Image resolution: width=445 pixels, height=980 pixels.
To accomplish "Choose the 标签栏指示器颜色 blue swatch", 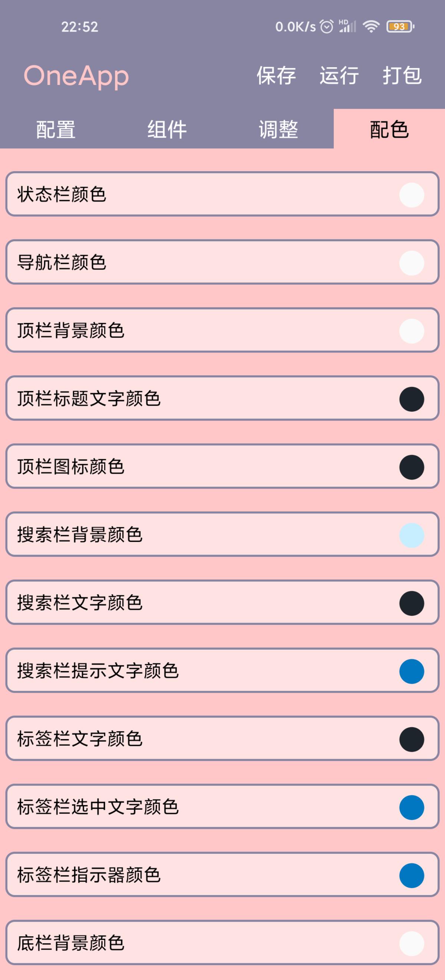I will coord(412,875).
